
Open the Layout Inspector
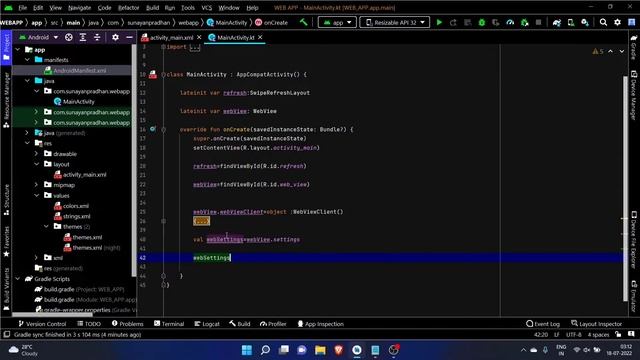596,324
